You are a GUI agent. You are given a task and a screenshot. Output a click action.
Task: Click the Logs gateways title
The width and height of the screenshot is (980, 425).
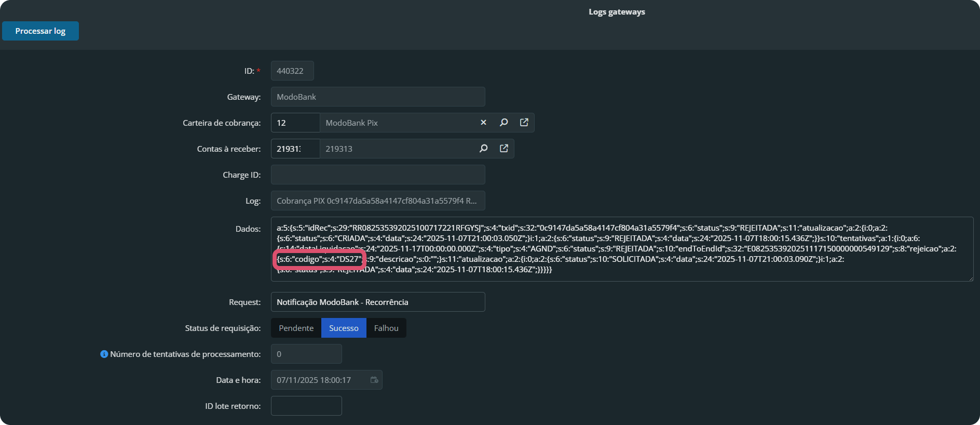(x=617, y=11)
